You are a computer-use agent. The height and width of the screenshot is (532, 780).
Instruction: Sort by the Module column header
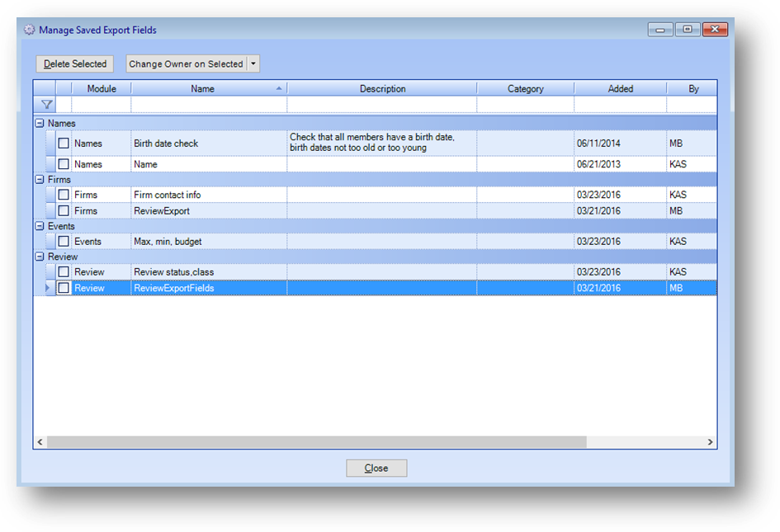coord(102,88)
